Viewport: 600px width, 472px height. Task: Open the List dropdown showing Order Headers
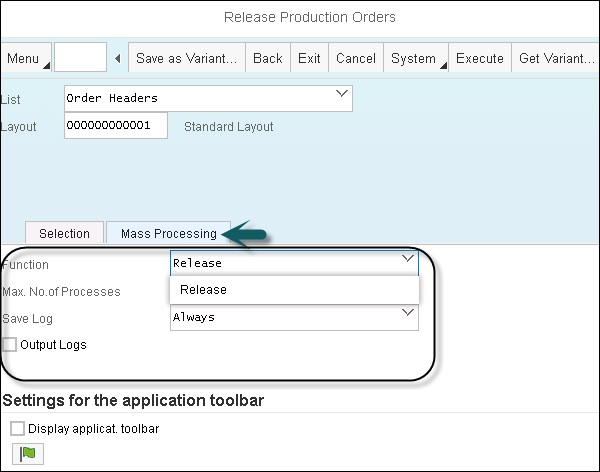coord(209,98)
